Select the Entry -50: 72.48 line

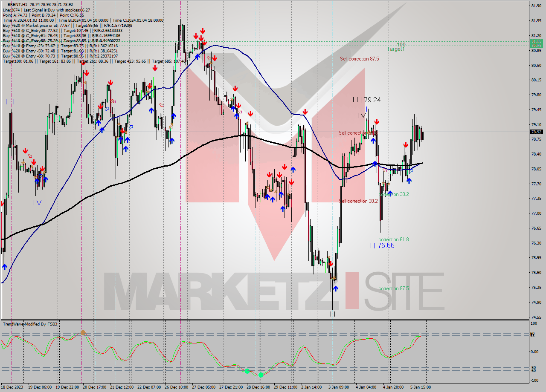[x=61, y=51]
